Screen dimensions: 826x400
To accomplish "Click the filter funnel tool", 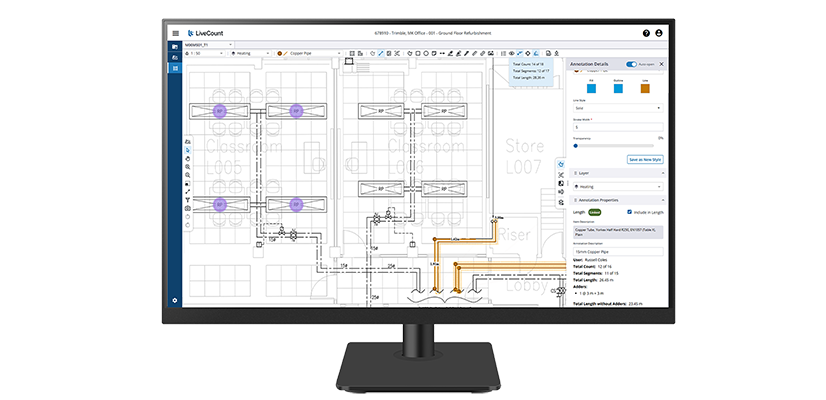I will click(x=188, y=200).
